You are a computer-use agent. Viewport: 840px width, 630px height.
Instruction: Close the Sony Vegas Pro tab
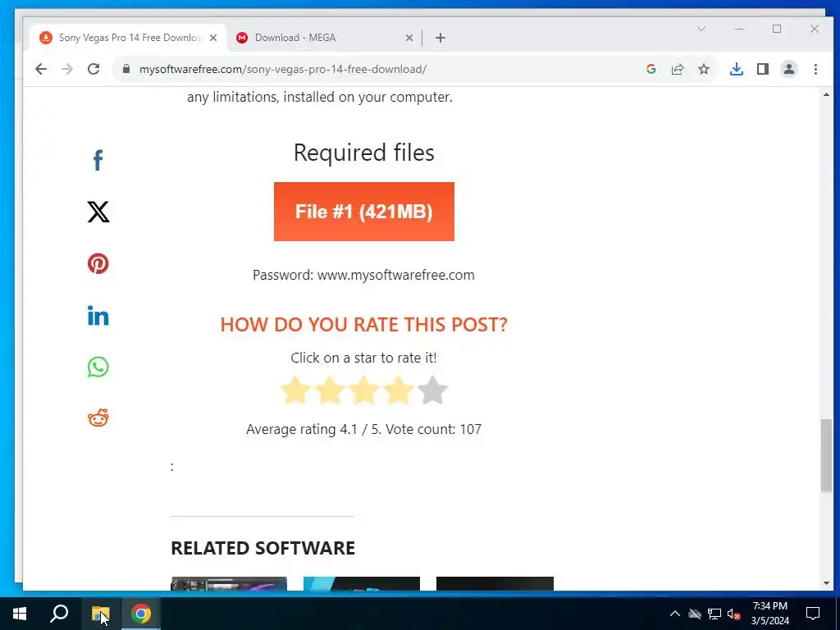pyautogui.click(x=213, y=38)
